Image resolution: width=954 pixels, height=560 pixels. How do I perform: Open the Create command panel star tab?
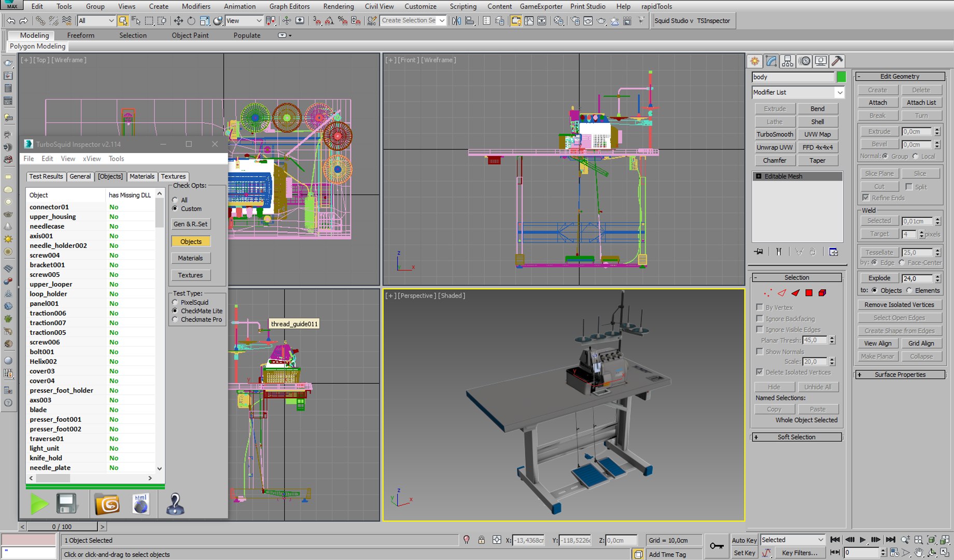click(754, 61)
